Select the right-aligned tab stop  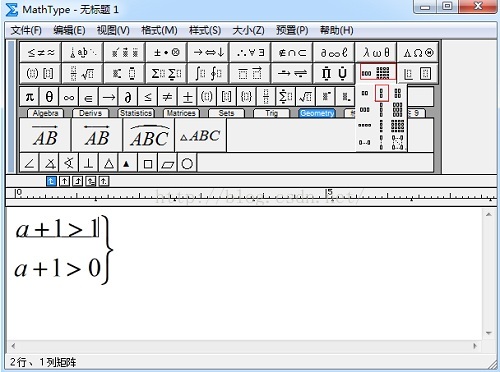pos(77,181)
